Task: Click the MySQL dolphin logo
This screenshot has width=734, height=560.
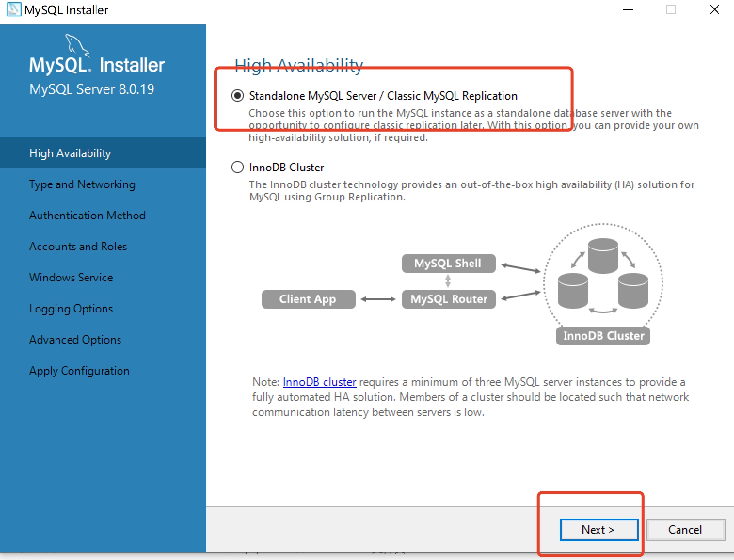Action: 77,45
